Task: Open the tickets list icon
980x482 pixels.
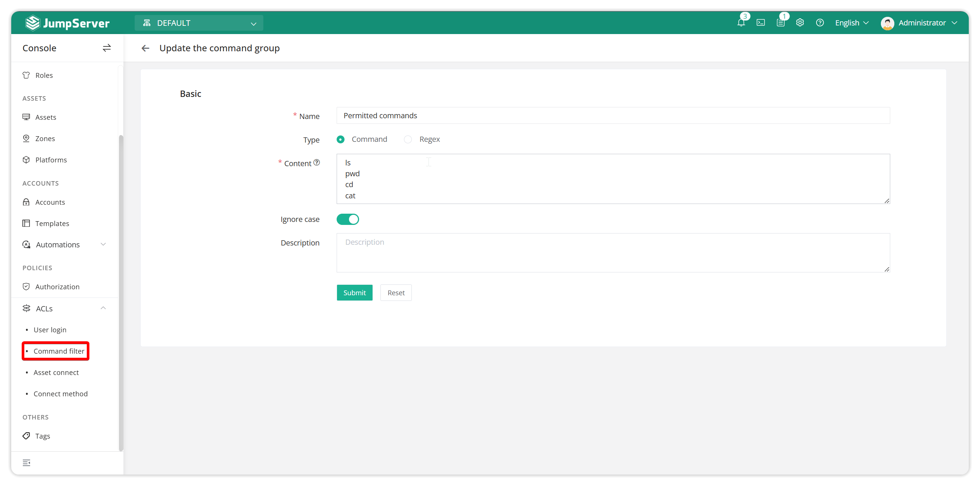Action: point(780,22)
